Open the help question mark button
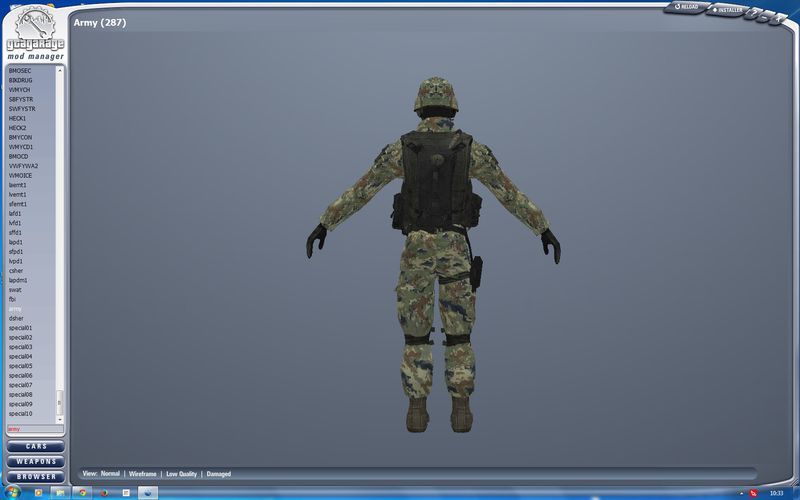The height and width of the screenshot is (500, 800). pyautogui.click(x=754, y=14)
